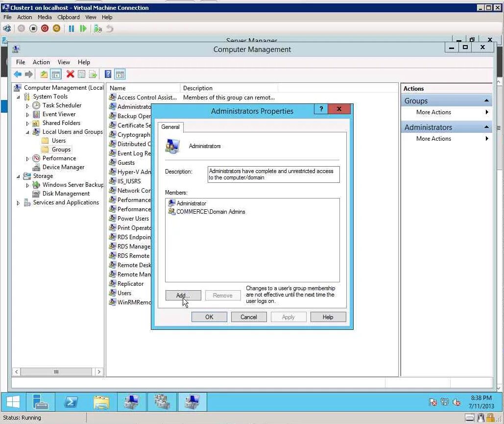The image size is (504, 424).
Task: Click the green Reset VM icon
Action: coord(83,28)
